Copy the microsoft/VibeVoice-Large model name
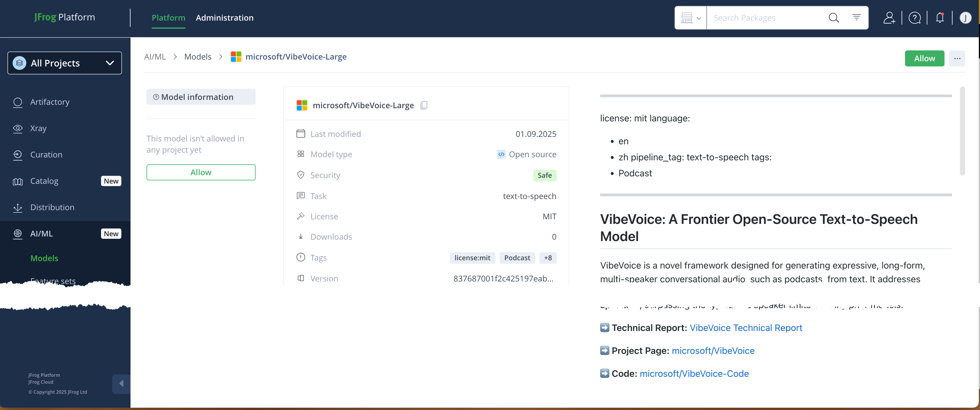The height and width of the screenshot is (410, 980). click(x=424, y=105)
